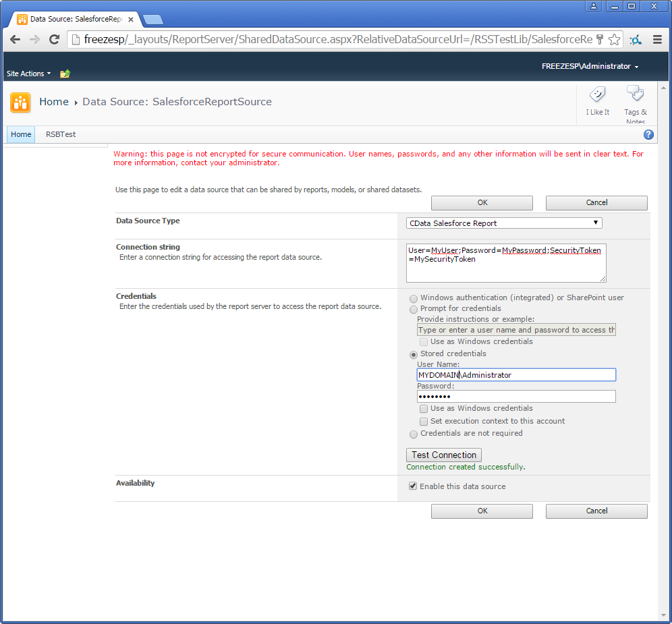Click OK to save the data source

482,202
